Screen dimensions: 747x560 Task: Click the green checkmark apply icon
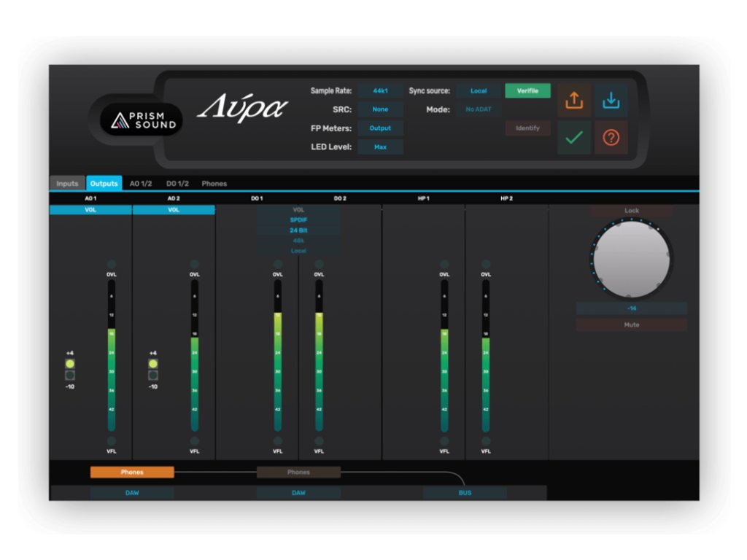coord(574,138)
